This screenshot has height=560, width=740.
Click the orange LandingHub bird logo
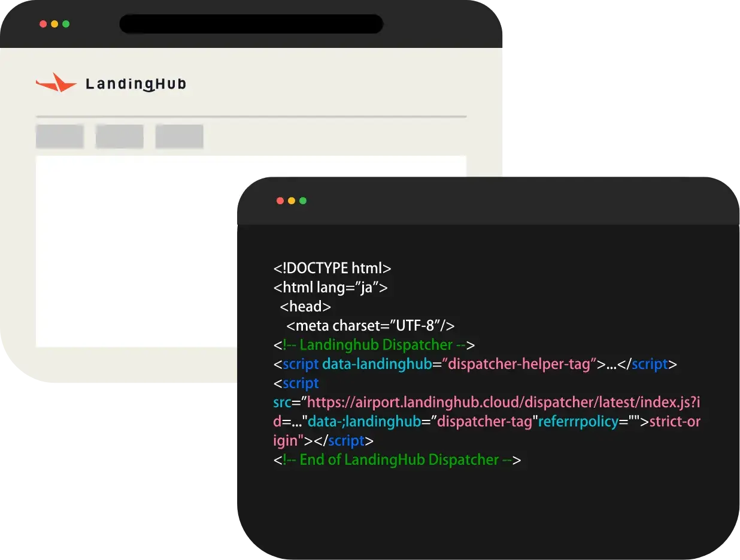coord(56,83)
